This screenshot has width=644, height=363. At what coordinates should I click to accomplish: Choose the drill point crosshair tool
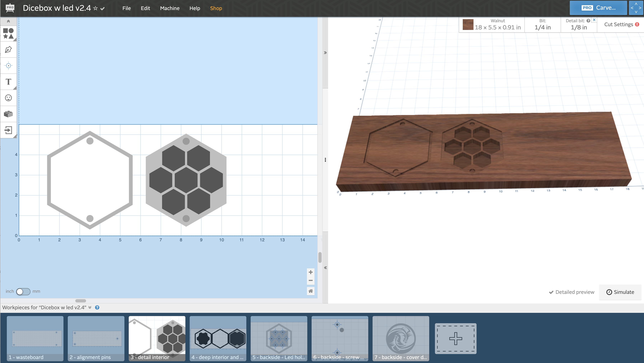tap(8, 66)
